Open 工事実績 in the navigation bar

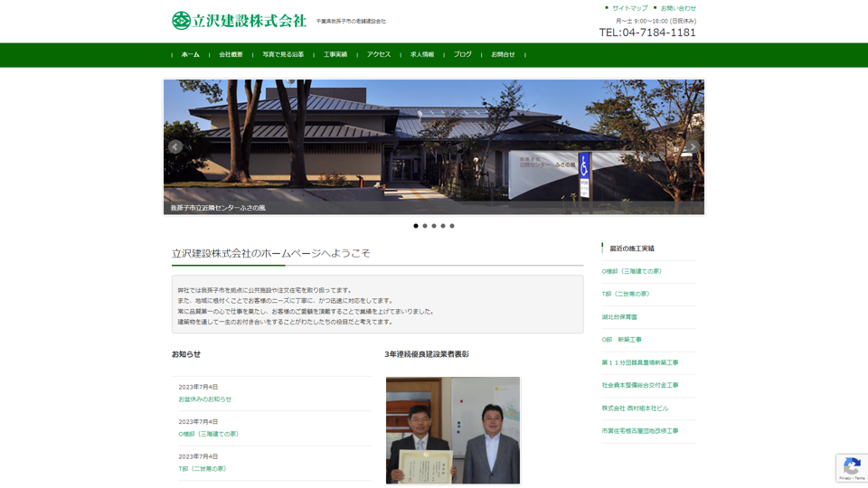(x=335, y=55)
